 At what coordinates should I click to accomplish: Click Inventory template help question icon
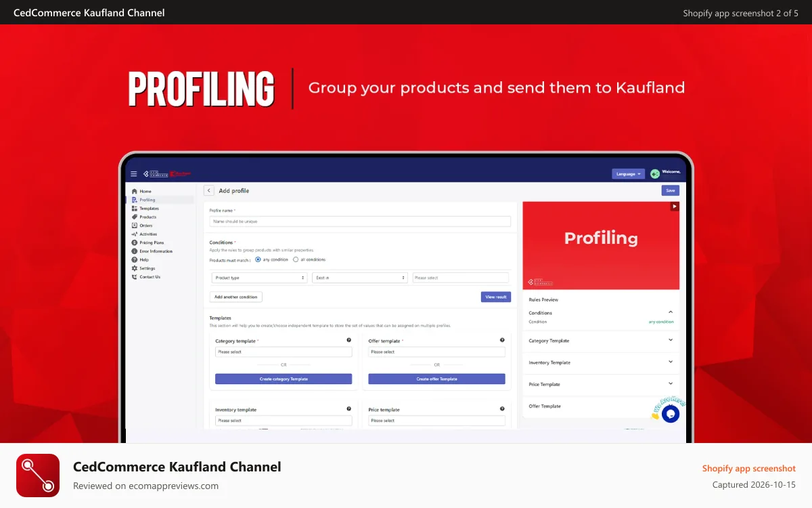coord(349,409)
